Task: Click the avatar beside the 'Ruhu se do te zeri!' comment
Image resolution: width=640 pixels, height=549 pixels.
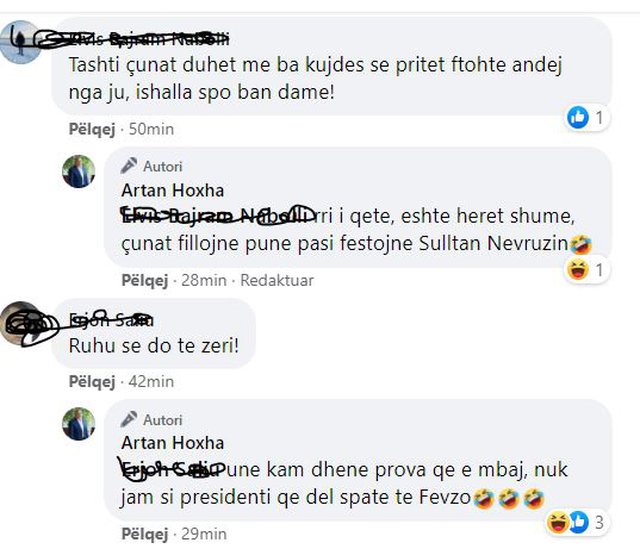Action: (x=24, y=323)
